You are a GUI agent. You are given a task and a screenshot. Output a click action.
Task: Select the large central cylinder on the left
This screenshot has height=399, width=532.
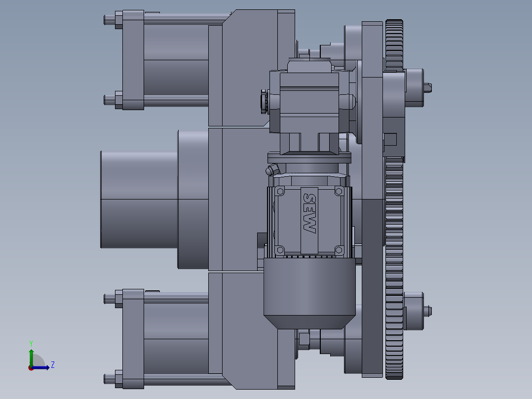click(139, 199)
